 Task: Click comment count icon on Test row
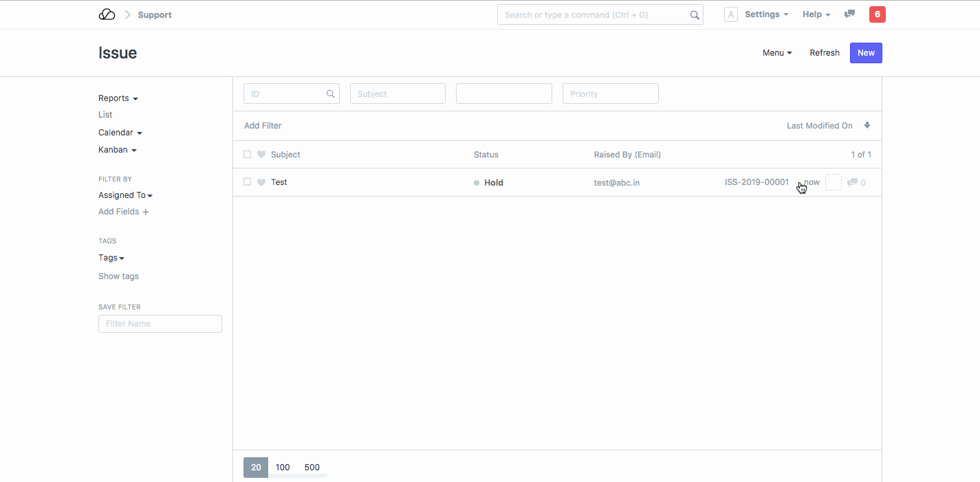(x=852, y=182)
